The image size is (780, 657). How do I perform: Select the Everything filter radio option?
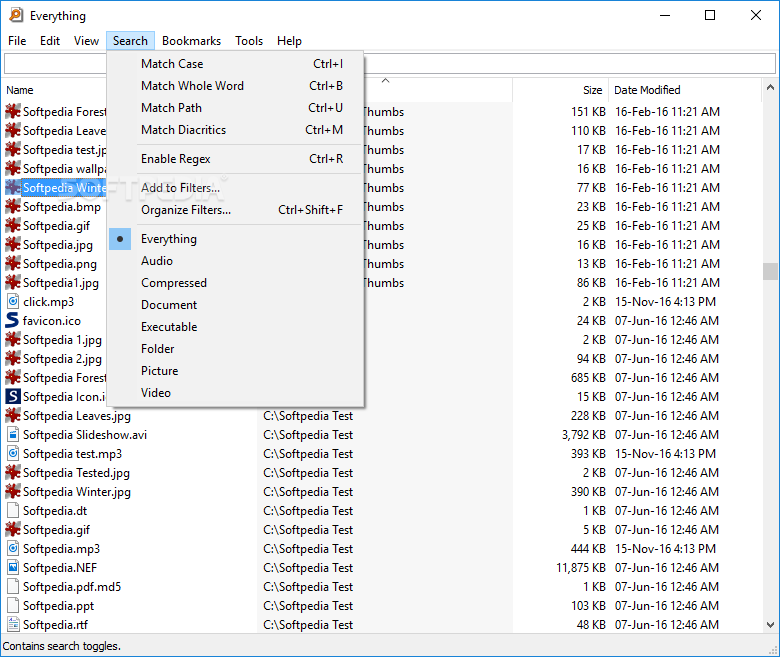[235, 239]
